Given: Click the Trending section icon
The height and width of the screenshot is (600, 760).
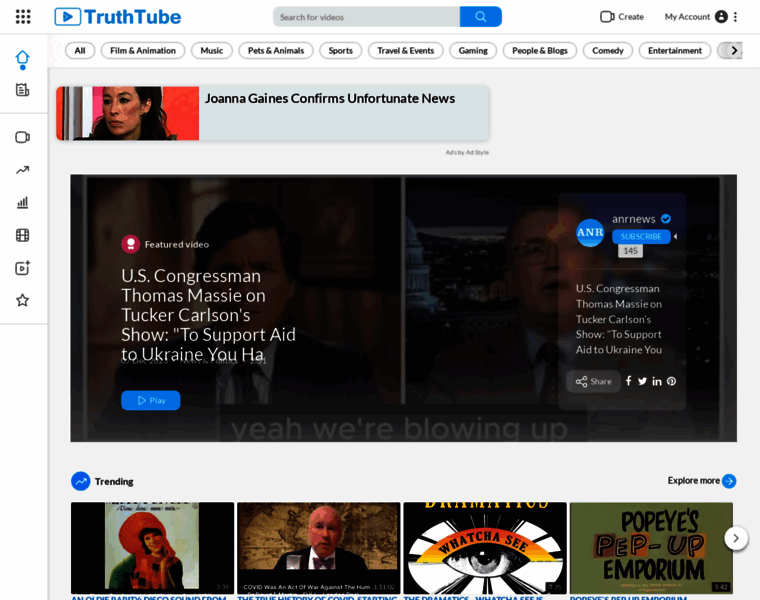Looking at the screenshot, I should click(x=80, y=481).
